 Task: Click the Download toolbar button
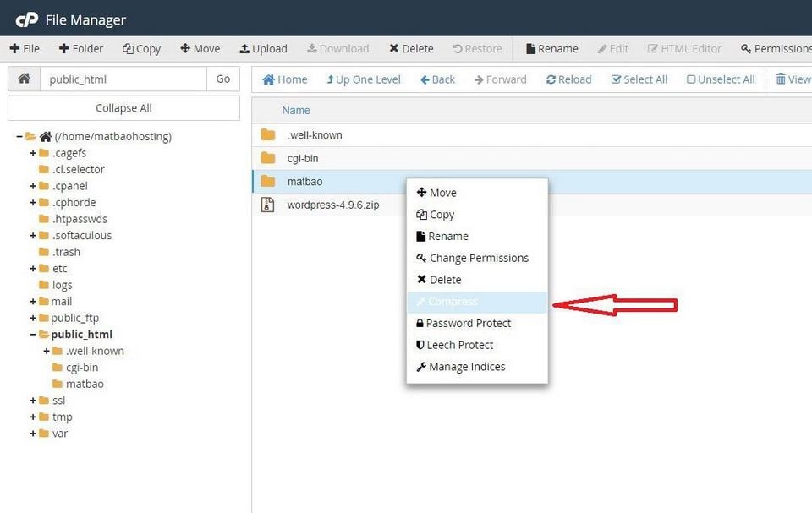click(x=337, y=49)
